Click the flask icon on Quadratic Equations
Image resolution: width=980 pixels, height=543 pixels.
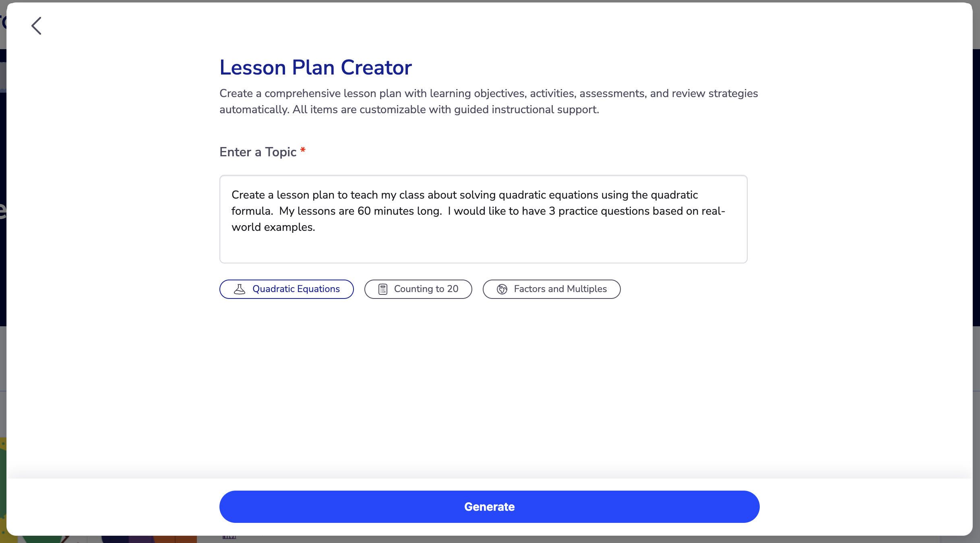pos(240,289)
